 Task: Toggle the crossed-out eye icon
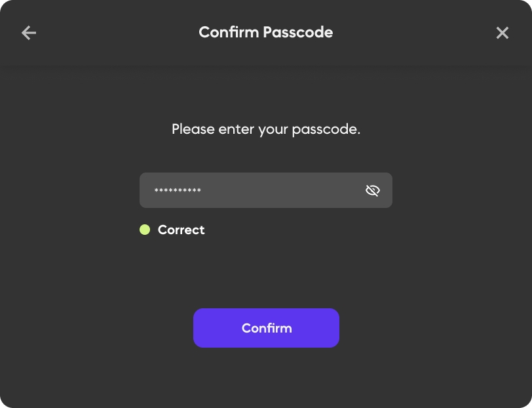click(x=373, y=191)
